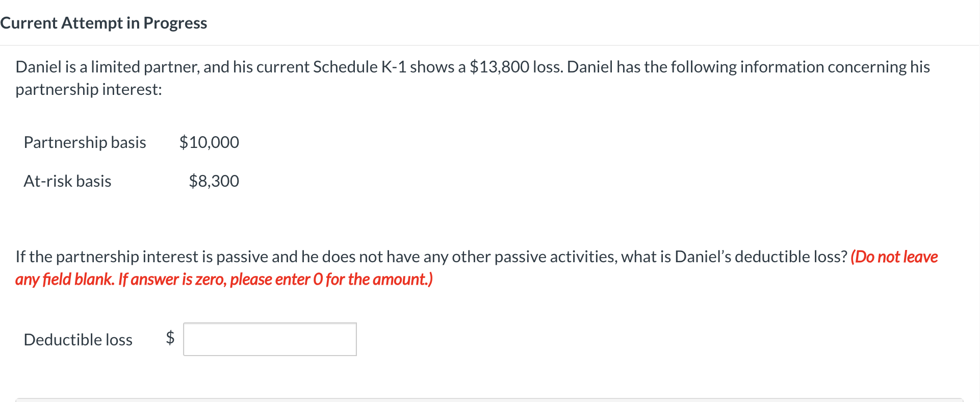Click the $8,300 at-risk value
Image resolution: width=980 pixels, height=402 pixels.
(214, 181)
